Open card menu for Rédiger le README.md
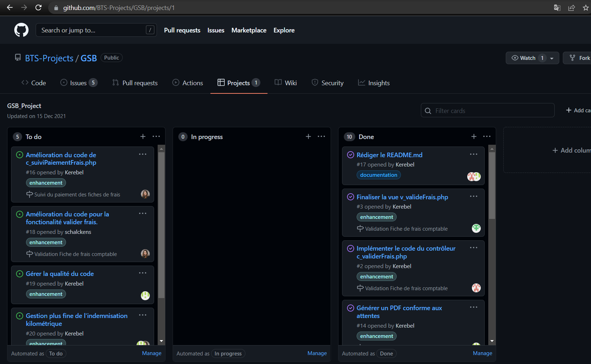591x364 pixels. (474, 154)
